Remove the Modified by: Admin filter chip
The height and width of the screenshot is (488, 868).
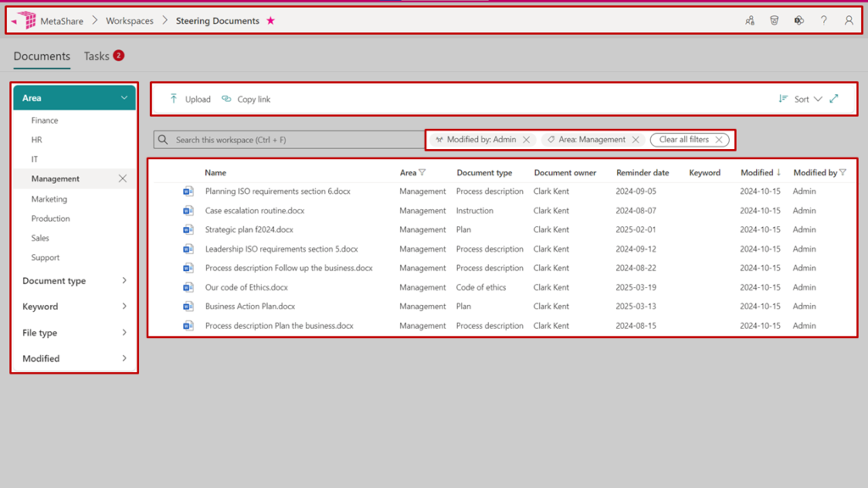point(526,140)
